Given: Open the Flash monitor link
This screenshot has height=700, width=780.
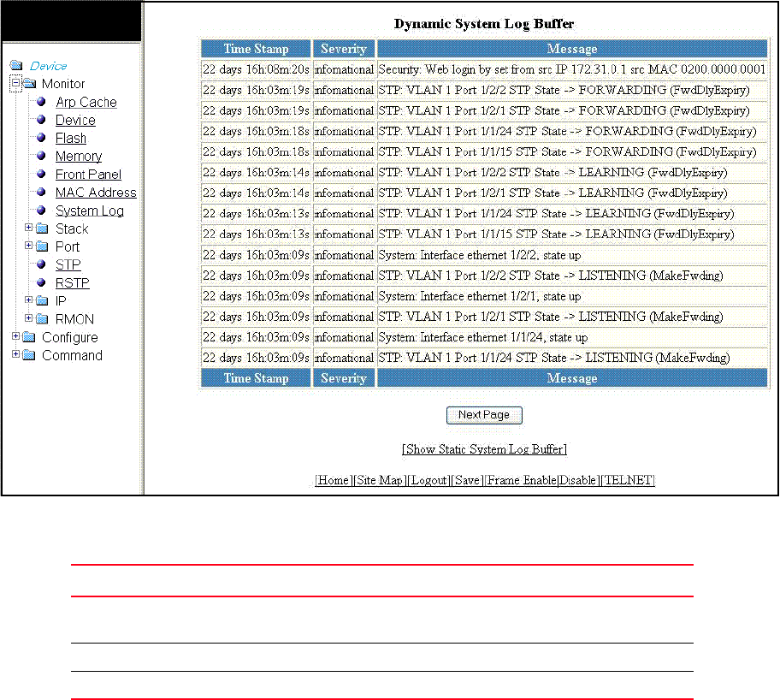Looking at the screenshot, I should tap(71, 138).
